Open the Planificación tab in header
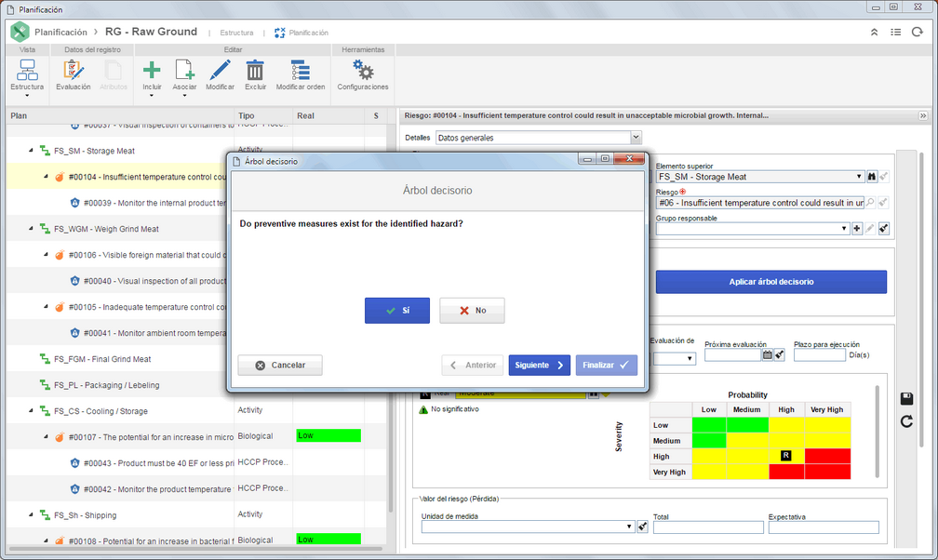This screenshot has height=560, width=938. point(301,33)
